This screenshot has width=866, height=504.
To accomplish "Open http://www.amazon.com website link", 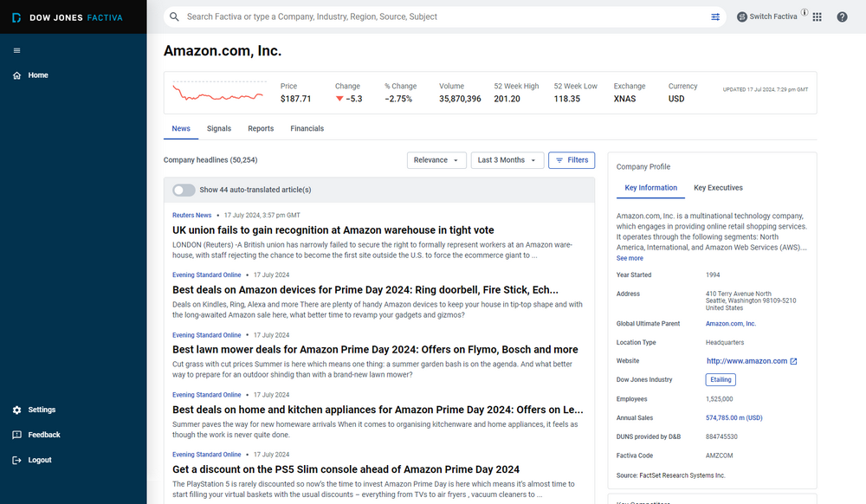I will [746, 361].
